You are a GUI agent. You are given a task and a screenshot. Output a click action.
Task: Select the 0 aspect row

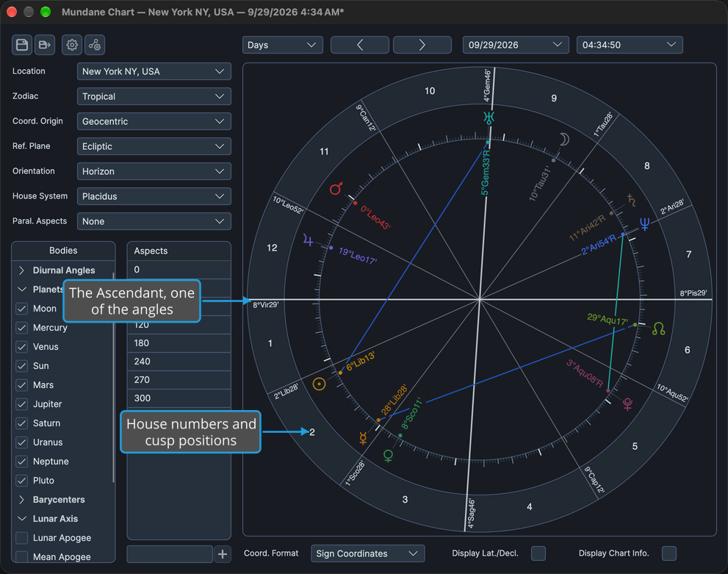tap(179, 270)
